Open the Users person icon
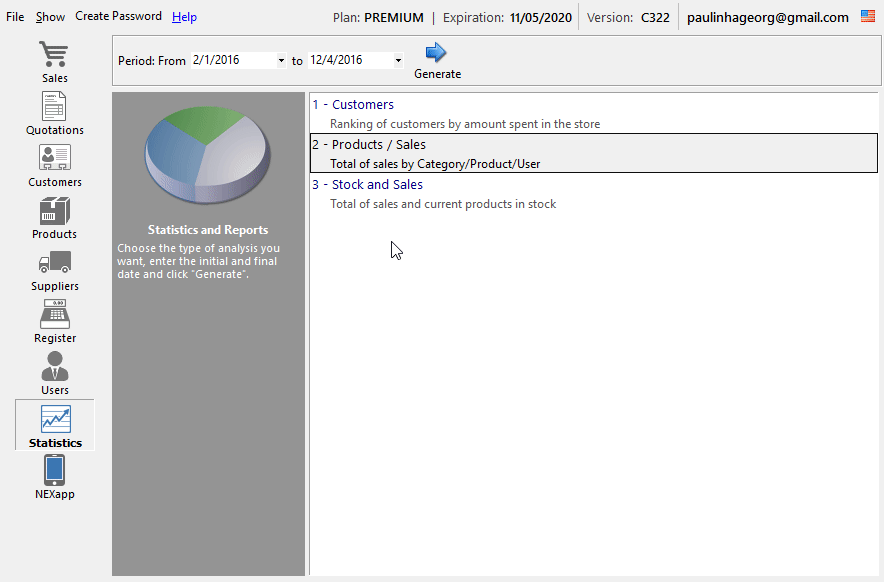 (x=54, y=366)
